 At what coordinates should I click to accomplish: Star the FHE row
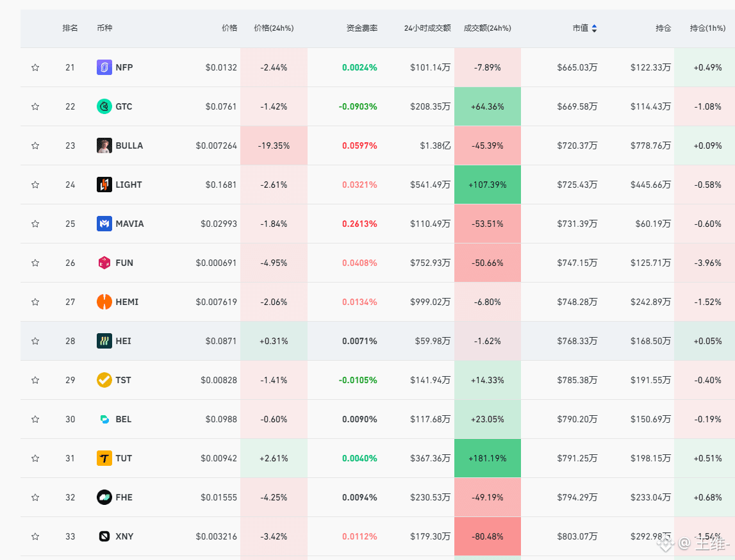(35, 497)
